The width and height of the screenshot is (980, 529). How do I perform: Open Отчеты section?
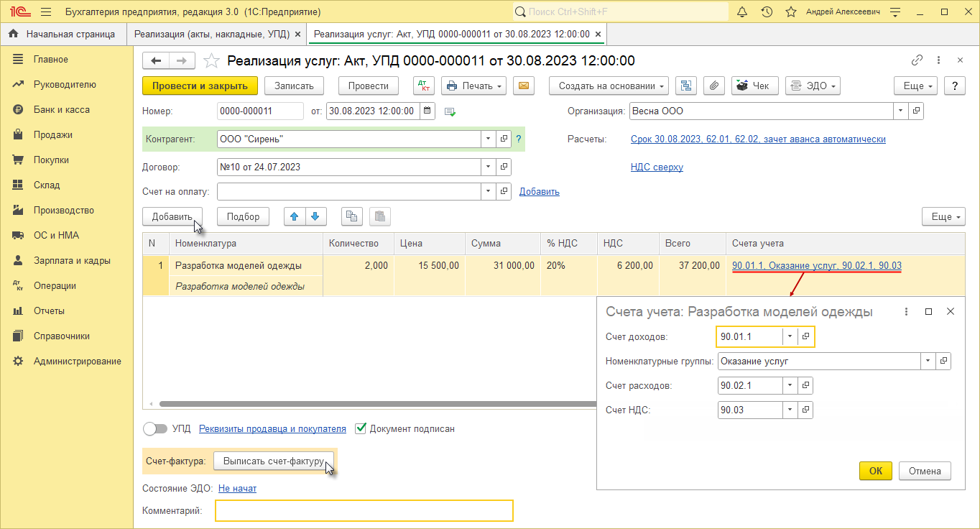49,310
